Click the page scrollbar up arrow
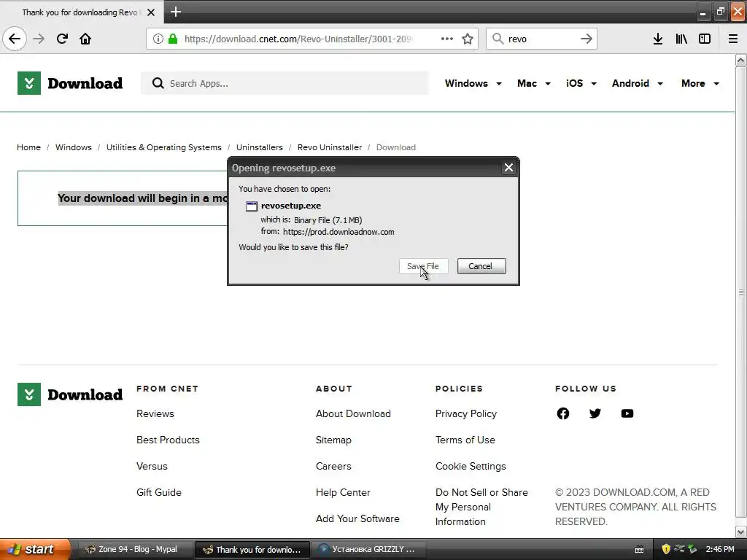This screenshot has width=747, height=560. [x=741, y=60]
